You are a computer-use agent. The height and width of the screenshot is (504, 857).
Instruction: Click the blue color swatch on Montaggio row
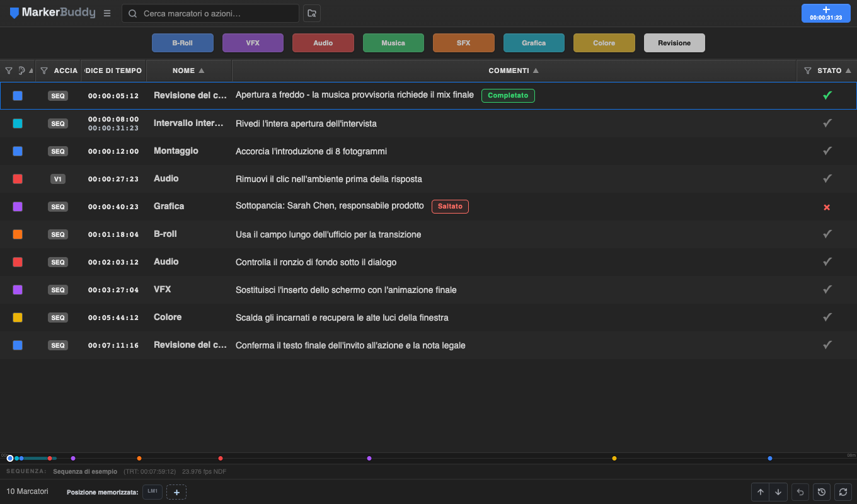pos(18,151)
